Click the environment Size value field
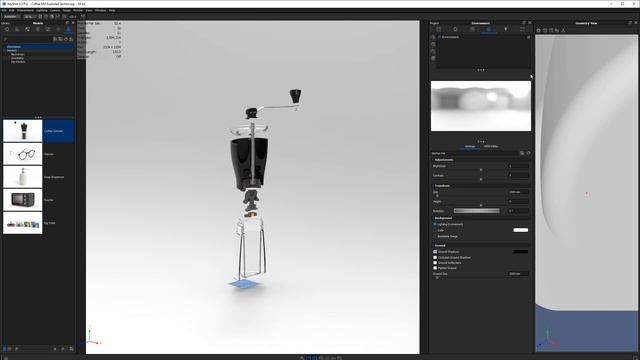 [518, 192]
